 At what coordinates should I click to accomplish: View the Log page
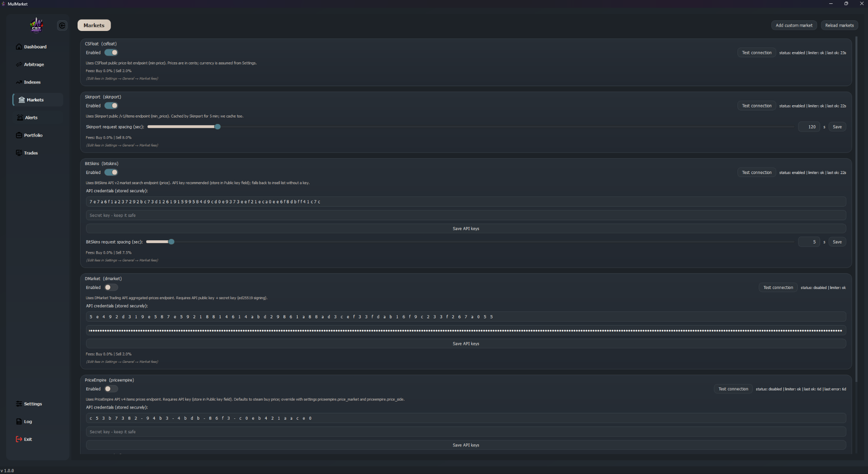[24, 422]
